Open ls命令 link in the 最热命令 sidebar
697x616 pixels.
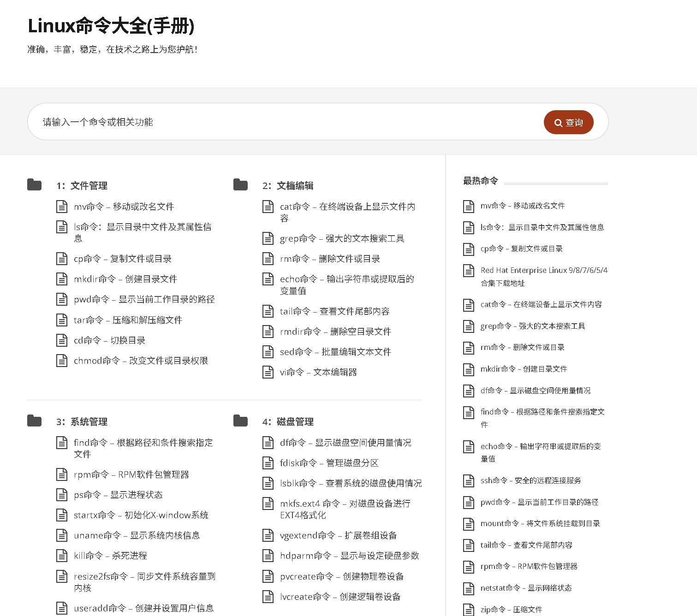pos(542,227)
